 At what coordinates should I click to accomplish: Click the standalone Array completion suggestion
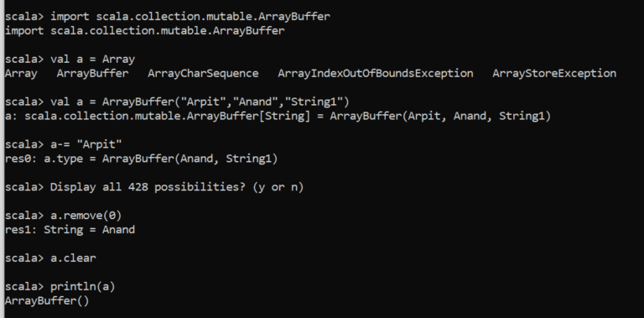21,74
